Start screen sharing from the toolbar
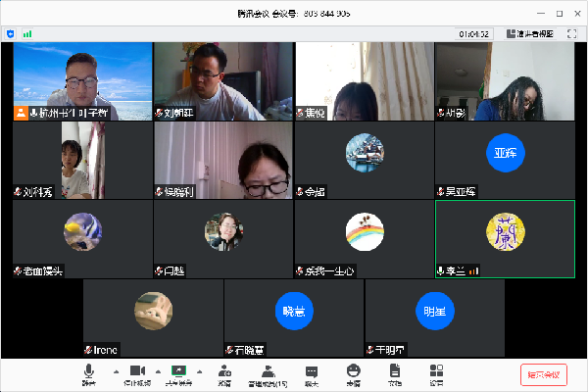This screenshot has height=392, width=588. click(179, 372)
